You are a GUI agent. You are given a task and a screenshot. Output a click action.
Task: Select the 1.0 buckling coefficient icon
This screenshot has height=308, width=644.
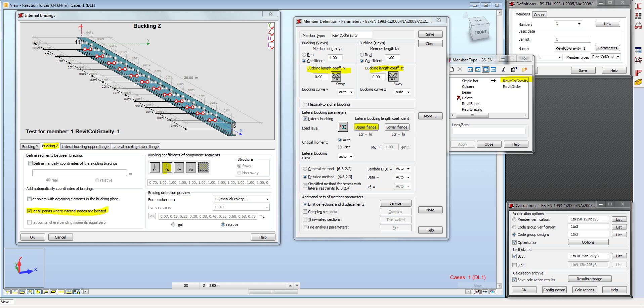[x=155, y=167]
